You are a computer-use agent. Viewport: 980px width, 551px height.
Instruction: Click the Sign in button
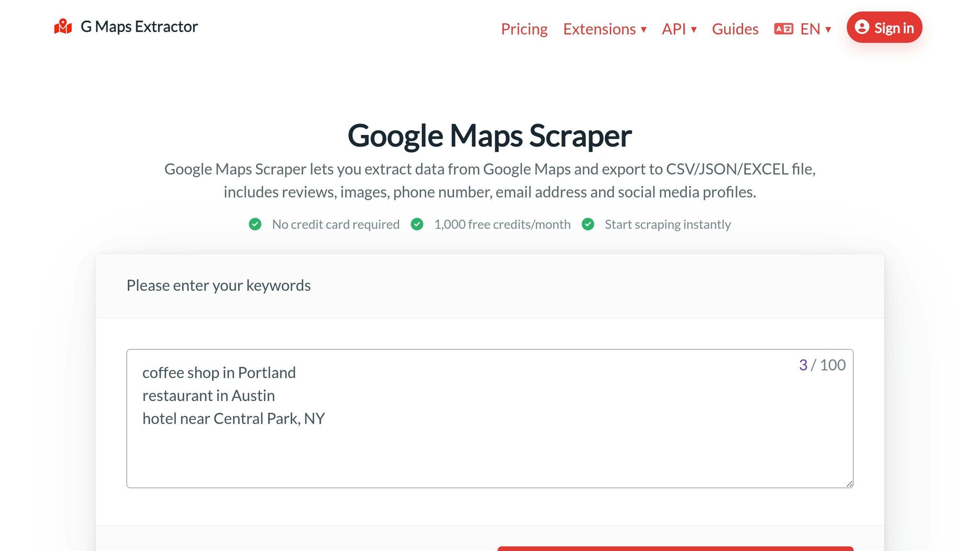(x=884, y=27)
